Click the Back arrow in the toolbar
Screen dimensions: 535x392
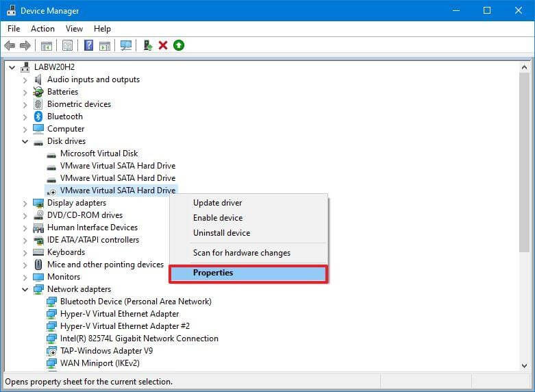pos(10,45)
